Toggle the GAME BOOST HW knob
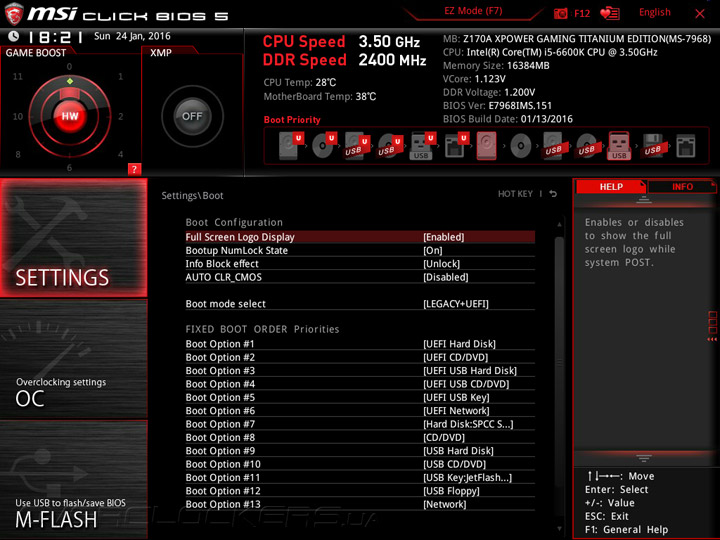 [70, 116]
